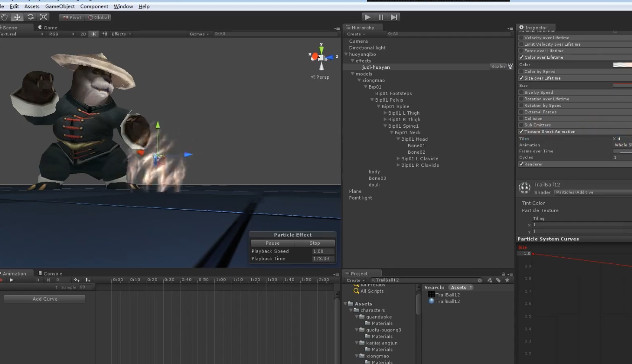
Task: Enable Velocity over Lifetime module
Action: click(521, 38)
